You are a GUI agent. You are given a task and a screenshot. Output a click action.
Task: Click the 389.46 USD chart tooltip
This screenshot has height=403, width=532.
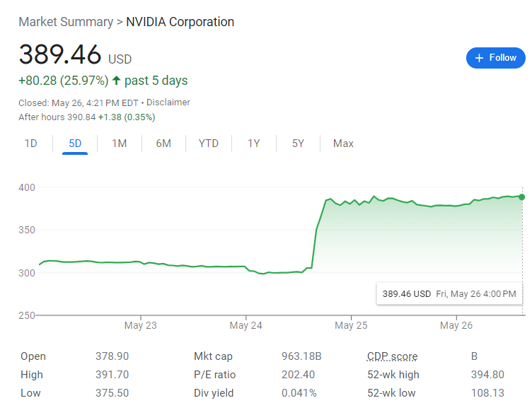(449, 294)
